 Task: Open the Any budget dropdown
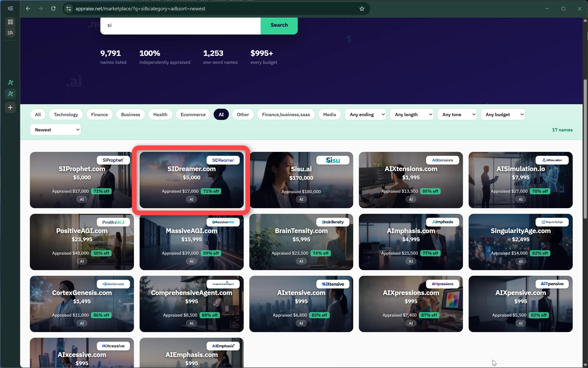tap(503, 114)
